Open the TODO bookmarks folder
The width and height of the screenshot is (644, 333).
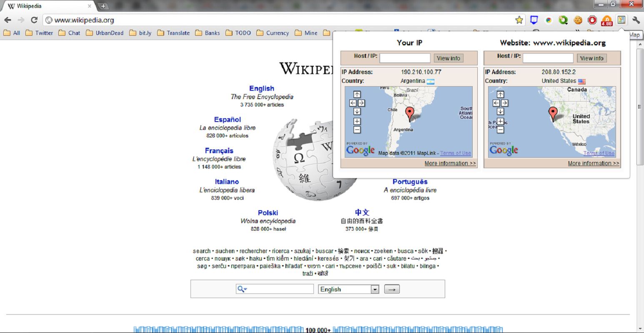(238, 33)
